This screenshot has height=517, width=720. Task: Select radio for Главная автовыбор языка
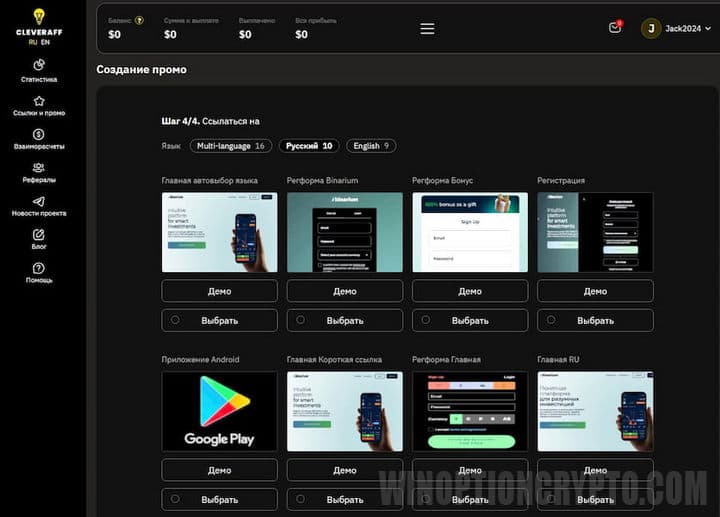176,320
